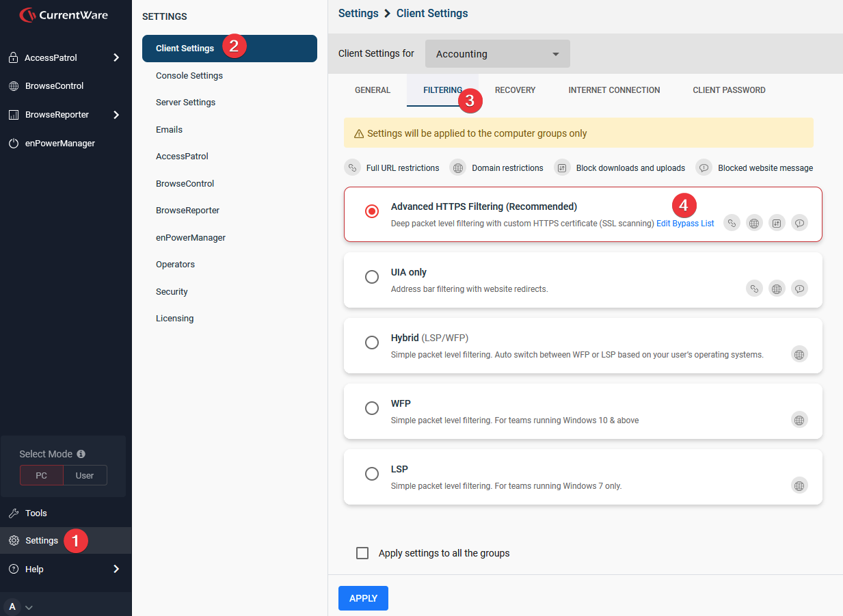Click the enPowerManager power icon
This screenshot has height=616, width=843.
[x=13, y=144]
